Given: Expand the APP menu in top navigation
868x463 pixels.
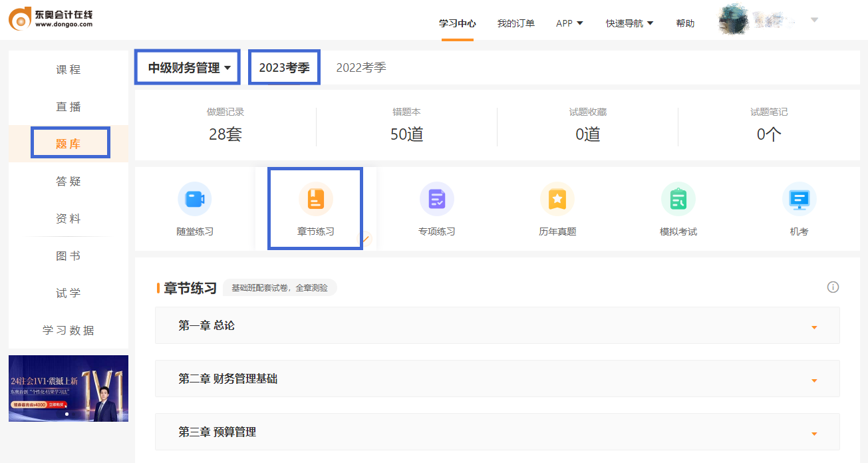Looking at the screenshot, I should (x=569, y=22).
